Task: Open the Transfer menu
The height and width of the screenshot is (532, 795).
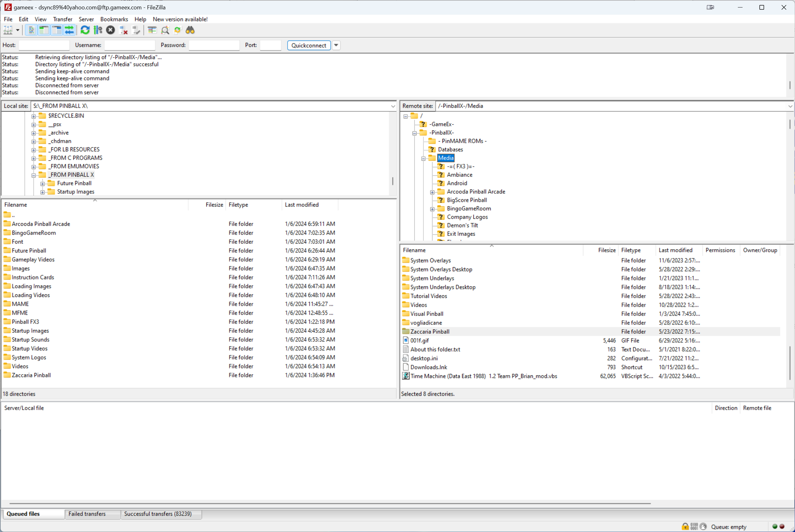Action: click(62, 19)
